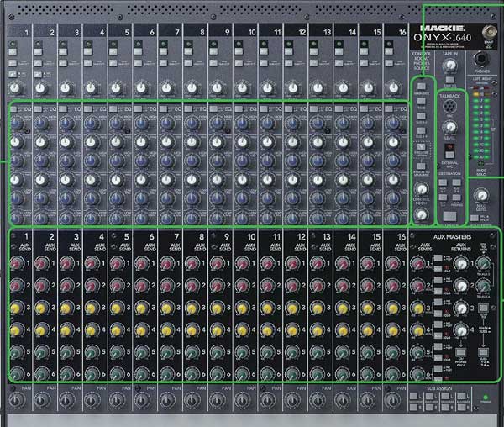Click first Sub Assign R button
The image size is (504, 427).
click(413, 407)
